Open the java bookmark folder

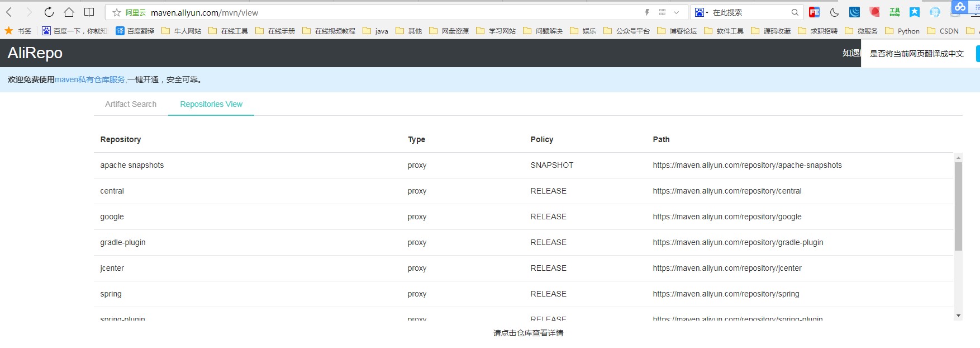[x=375, y=31]
